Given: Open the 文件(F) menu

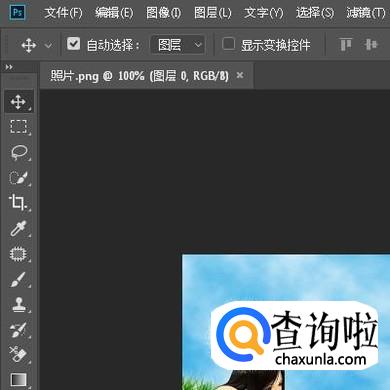Looking at the screenshot, I should tap(63, 13).
